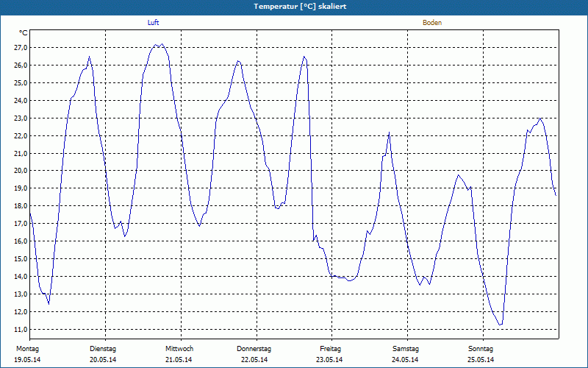
Task: Click the date 23.05.14
Action: (329, 360)
